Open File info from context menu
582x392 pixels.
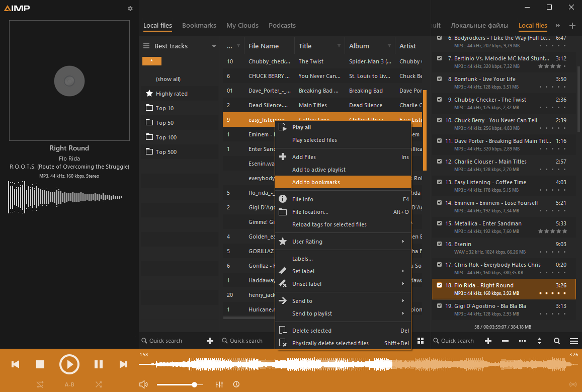point(344,199)
